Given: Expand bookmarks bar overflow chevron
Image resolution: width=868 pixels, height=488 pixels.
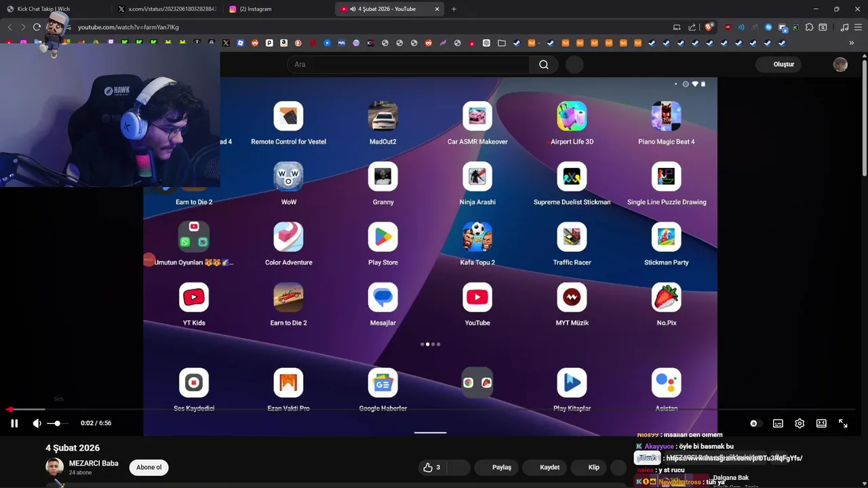Looking at the screenshot, I should 851,43.
